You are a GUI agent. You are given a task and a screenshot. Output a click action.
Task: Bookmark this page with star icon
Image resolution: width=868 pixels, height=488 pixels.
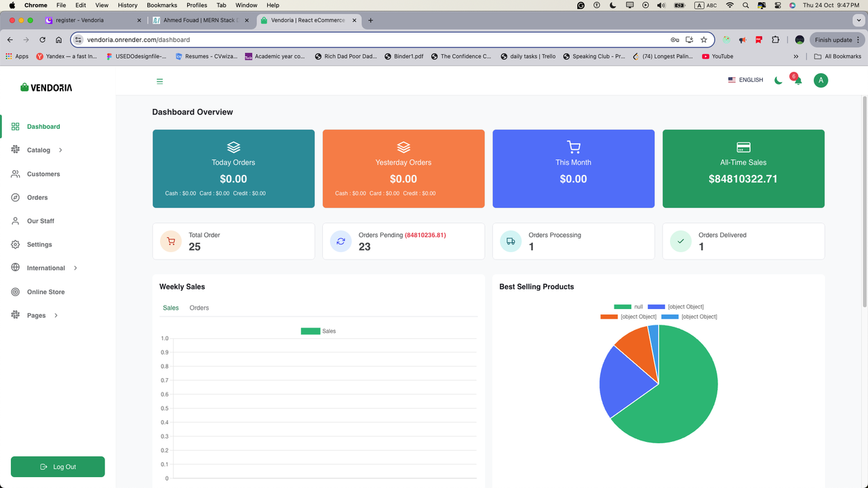click(x=704, y=40)
